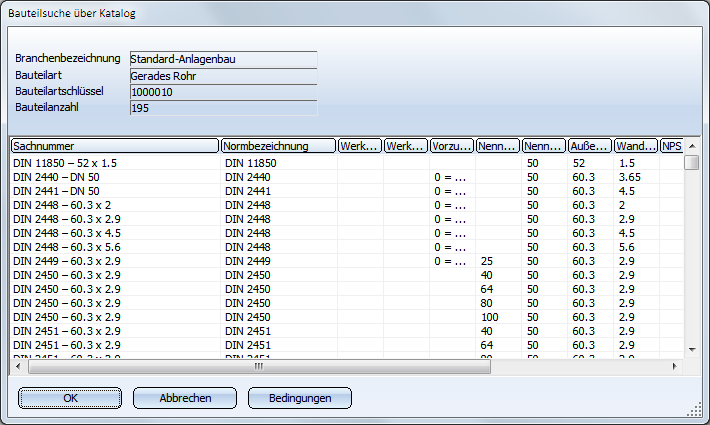Click the vertical scrollbar up arrow

point(692,146)
